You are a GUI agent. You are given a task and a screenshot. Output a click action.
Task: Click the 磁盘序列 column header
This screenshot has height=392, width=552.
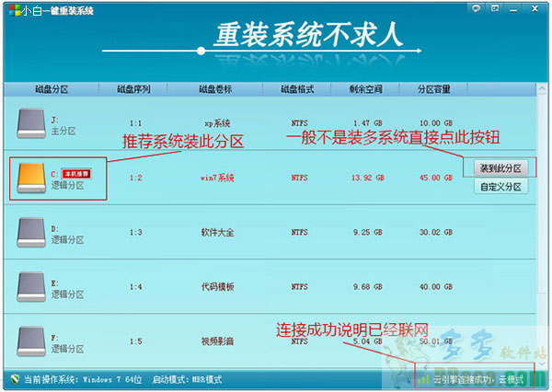click(133, 89)
